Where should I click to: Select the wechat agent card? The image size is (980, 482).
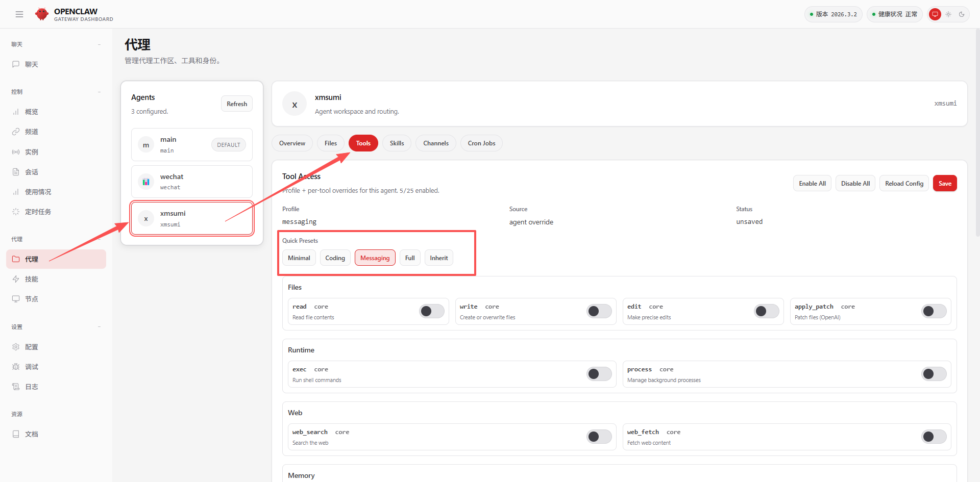click(x=192, y=182)
